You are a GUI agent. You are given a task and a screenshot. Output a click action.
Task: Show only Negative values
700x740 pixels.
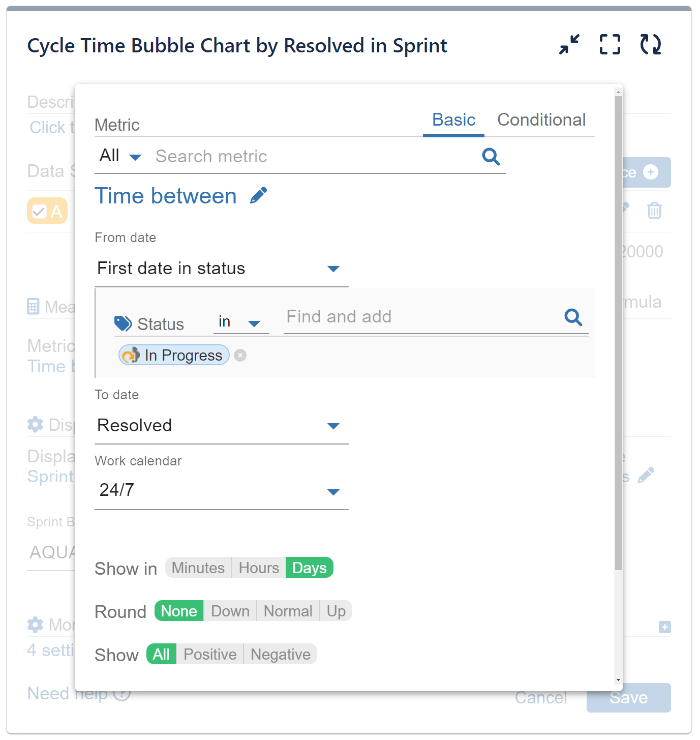(280, 654)
